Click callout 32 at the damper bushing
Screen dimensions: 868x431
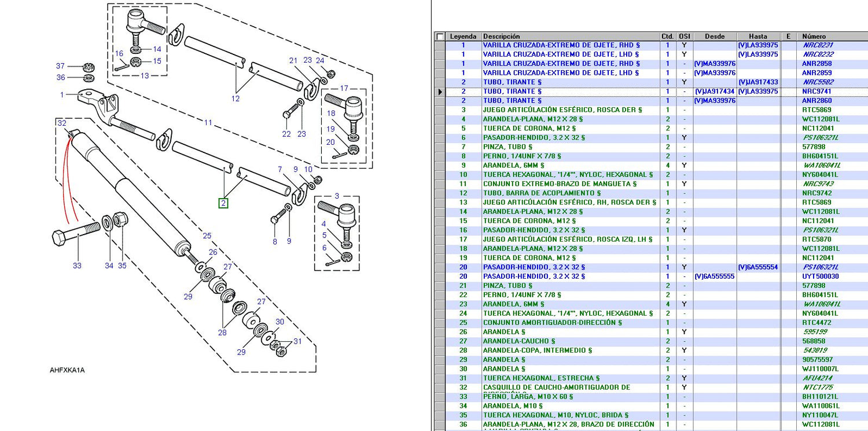61,123
